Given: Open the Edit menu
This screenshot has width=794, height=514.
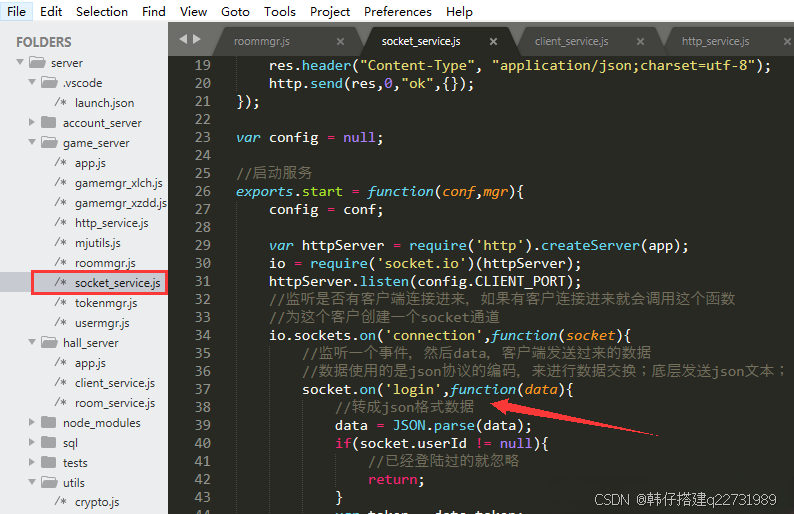Looking at the screenshot, I should [x=51, y=11].
